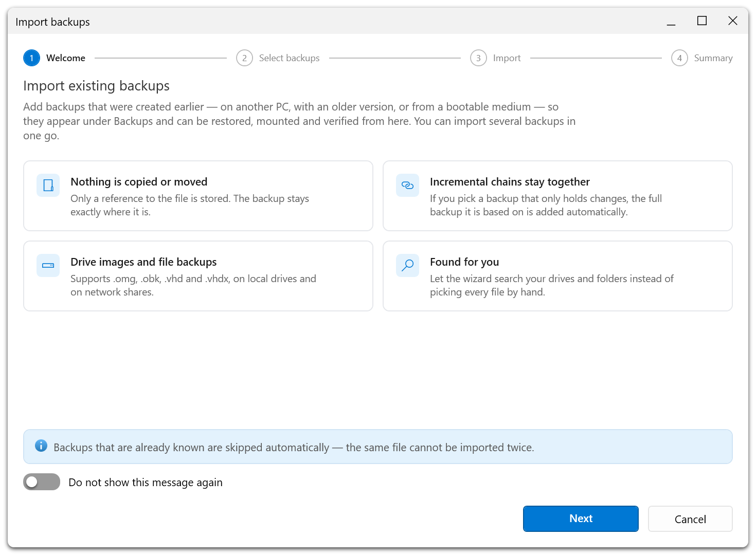Click text 'Only a reference to the file is stored'
756x555 pixels.
coord(151,198)
